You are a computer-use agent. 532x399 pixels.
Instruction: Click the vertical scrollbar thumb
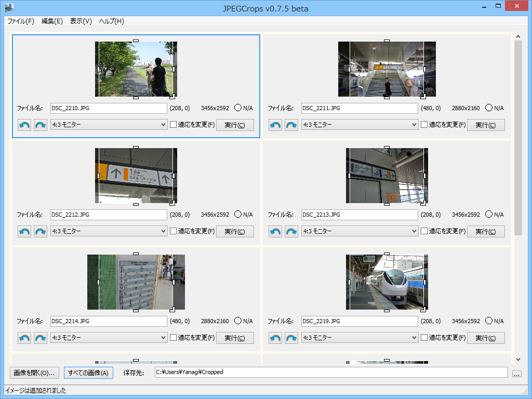click(x=518, y=138)
